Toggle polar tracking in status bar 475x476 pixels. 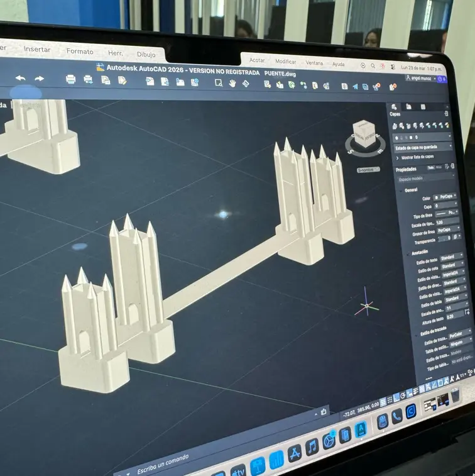pyautogui.click(x=403, y=396)
